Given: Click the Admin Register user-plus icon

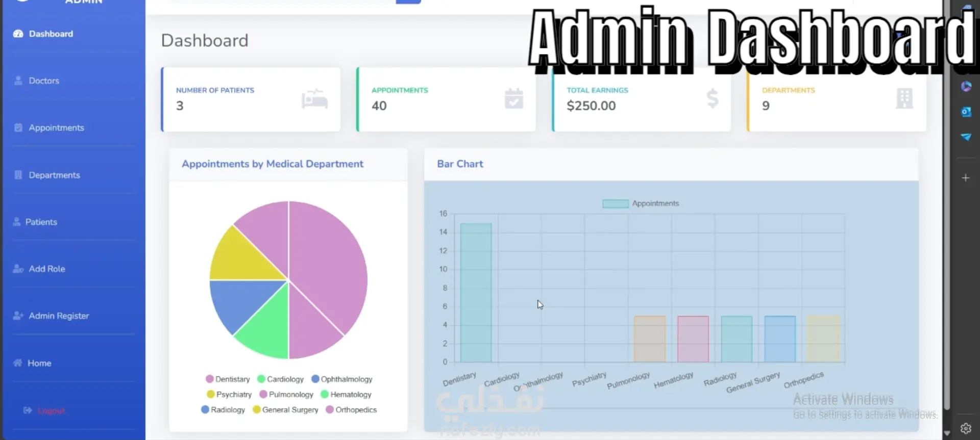Looking at the screenshot, I should point(18,316).
